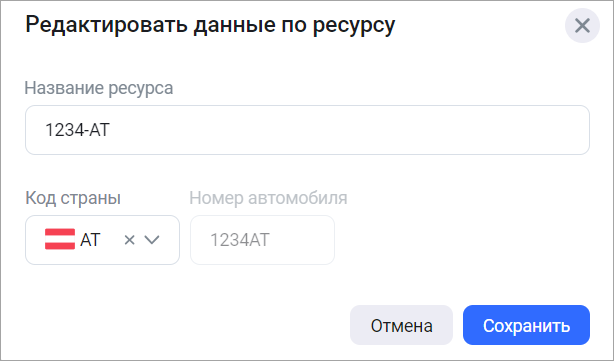Click the word автомобиля in field label
Viewport: 614px width, 361px height.
point(298,198)
